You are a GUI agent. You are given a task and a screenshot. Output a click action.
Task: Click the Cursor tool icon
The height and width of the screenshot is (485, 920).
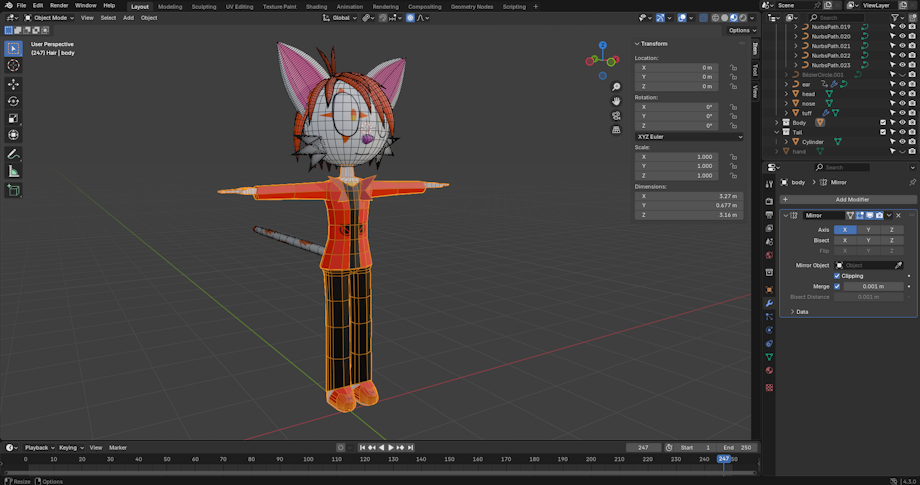coord(14,65)
